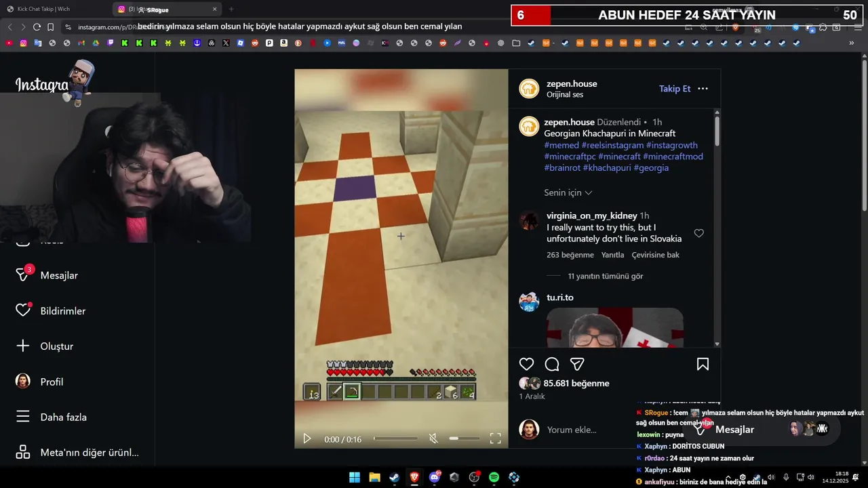Open Steam from the taskbar
Viewport: 868px width, 488px height.
pyautogui.click(x=394, y=477)
